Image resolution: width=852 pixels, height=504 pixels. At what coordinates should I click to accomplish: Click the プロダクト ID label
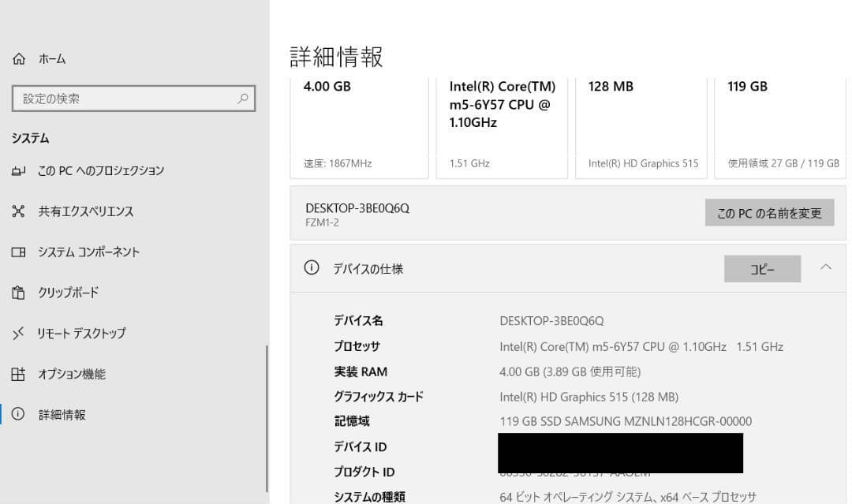point(364,472)
